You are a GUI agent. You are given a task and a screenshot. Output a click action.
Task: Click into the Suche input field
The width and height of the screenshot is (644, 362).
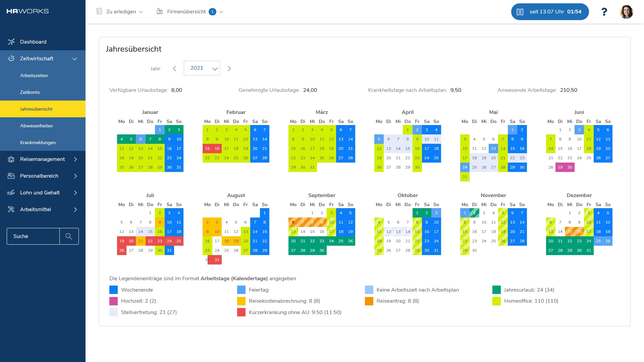[x=33, y=236]
